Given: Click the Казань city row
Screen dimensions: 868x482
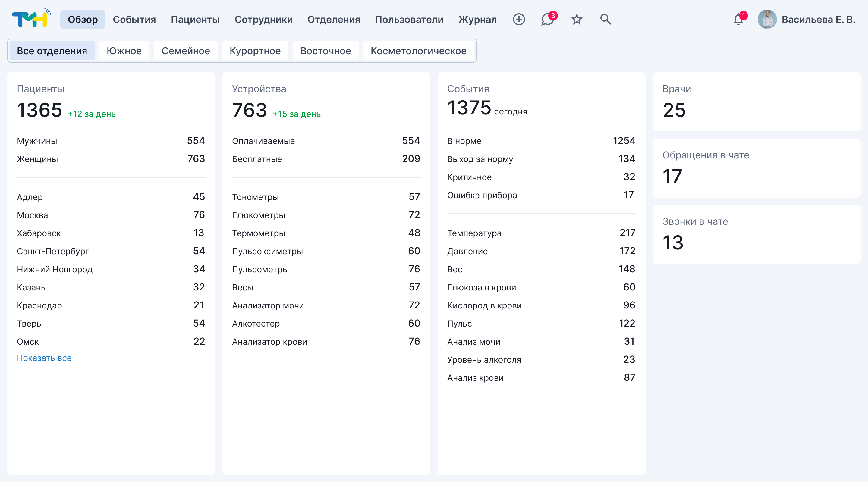Looking at the screenshot, I should pyautogui.click(x=111, y=287).
